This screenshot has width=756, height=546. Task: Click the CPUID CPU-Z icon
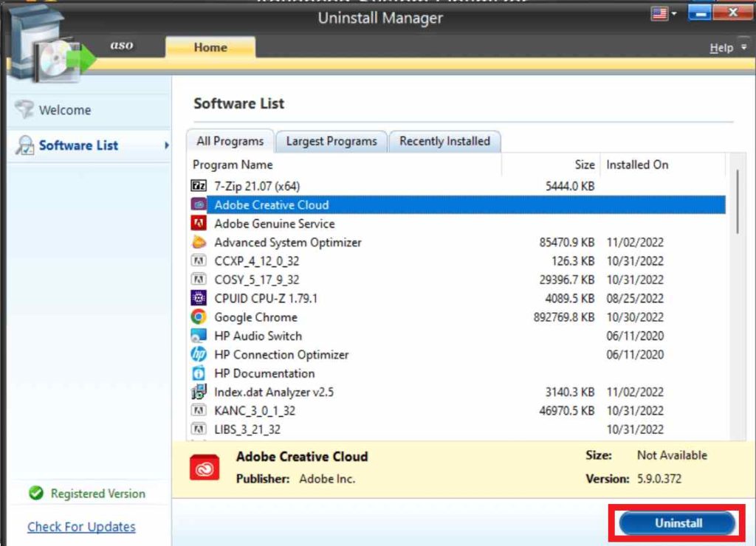point(199,298)
